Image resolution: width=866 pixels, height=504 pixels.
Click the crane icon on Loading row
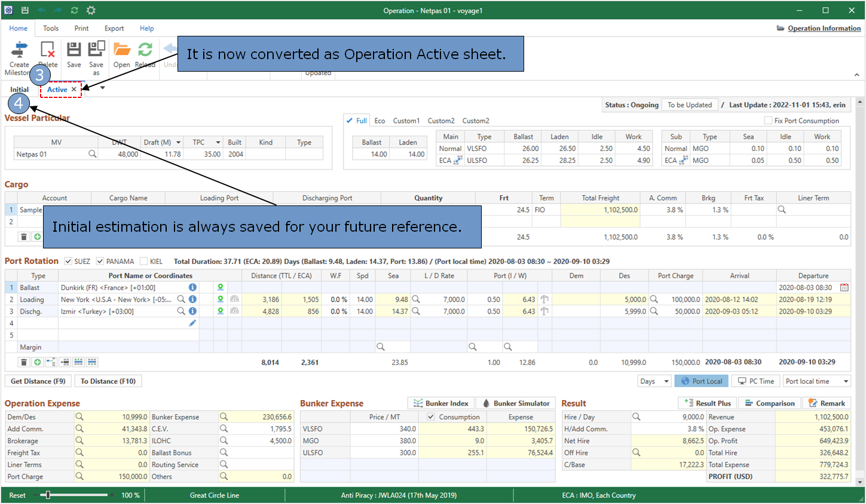click(x=544, y=299)
